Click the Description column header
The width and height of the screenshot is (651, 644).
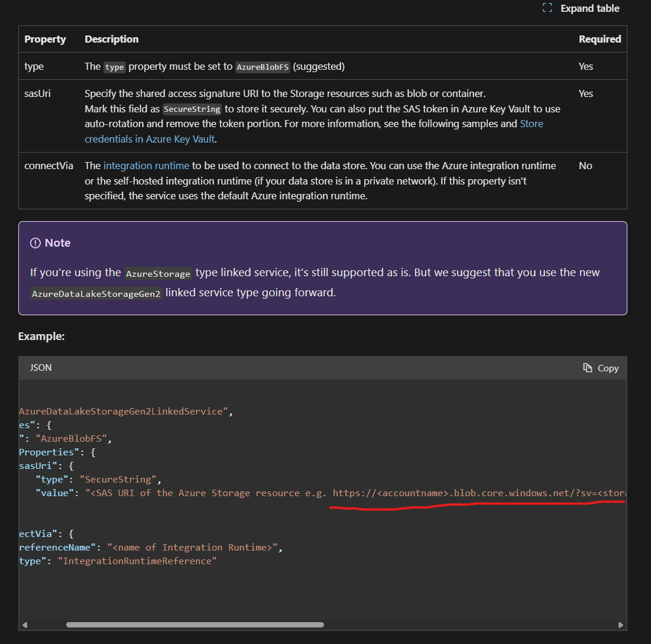(111, 39)
